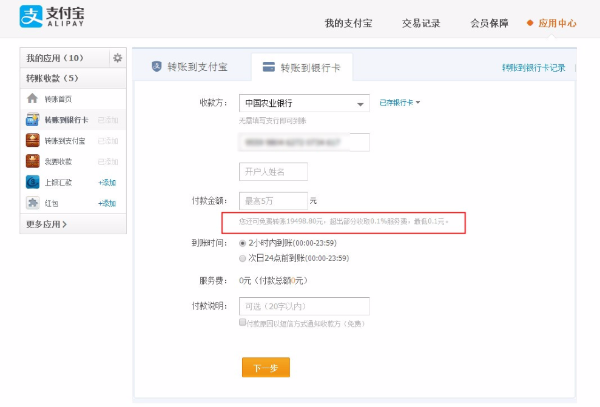The width and height of the screenshot is (600, 407).
Task: Open the 转账到银行卡记录 link
Action: [533, 68]
